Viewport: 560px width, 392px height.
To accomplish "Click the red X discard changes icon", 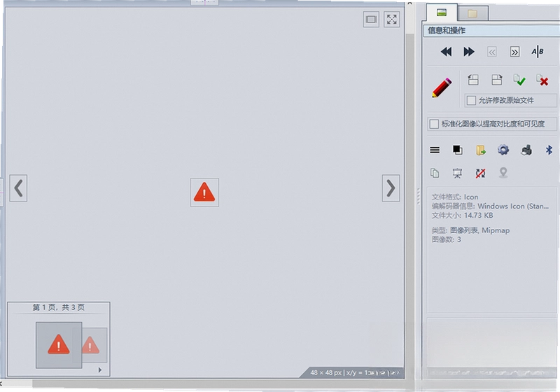I will 542,80.
